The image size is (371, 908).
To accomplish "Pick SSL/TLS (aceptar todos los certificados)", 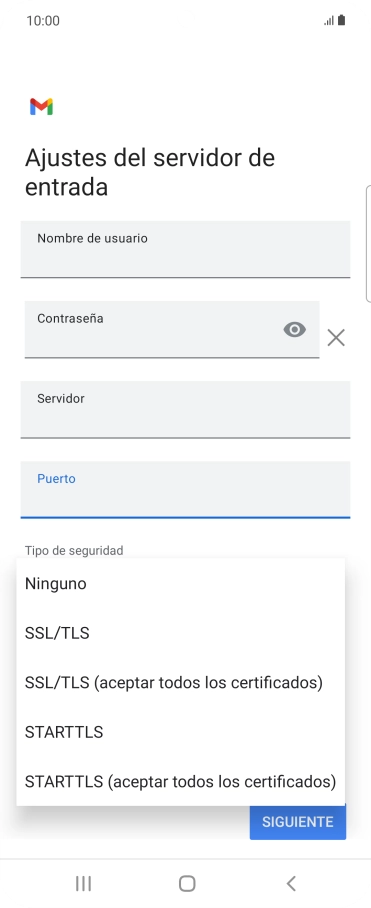I will [x=181, y=683].
